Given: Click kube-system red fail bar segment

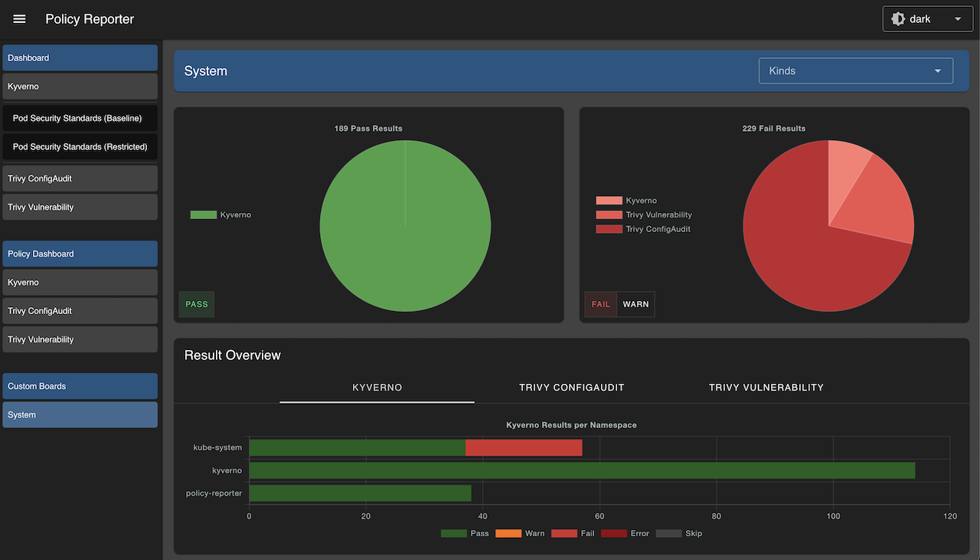Looking at the screenshot, I should point(524,447).
